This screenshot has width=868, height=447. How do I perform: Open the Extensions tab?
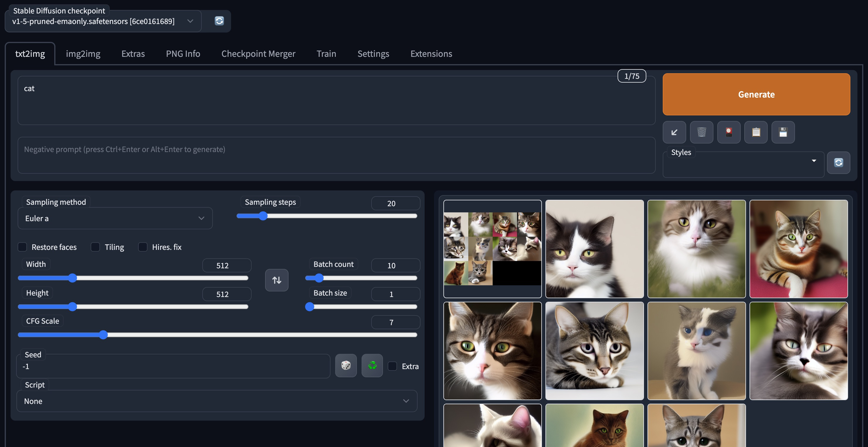click(431, 54)
